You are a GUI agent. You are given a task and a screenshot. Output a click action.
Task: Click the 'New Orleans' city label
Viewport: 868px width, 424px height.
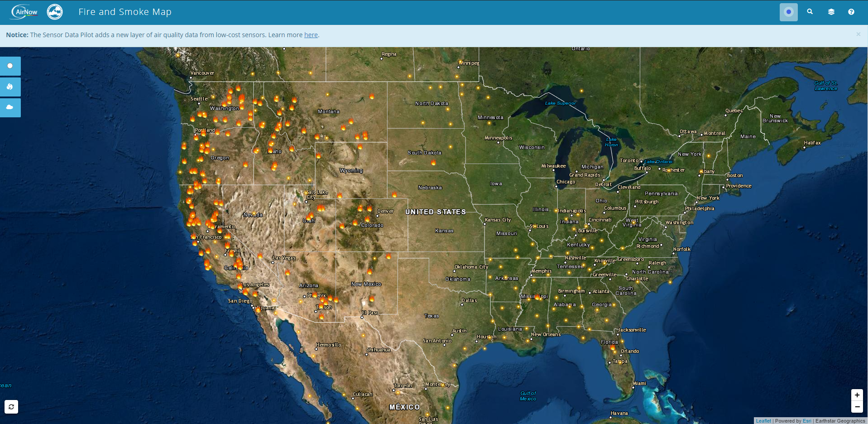coord(546,334)
